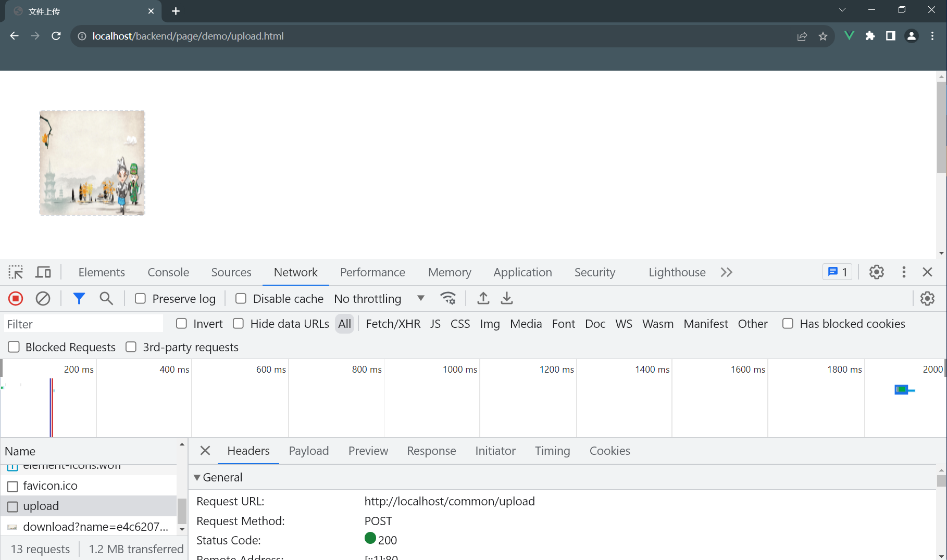Open the tab search dropdown arrow
947x560 pixels.
point(842,10)
